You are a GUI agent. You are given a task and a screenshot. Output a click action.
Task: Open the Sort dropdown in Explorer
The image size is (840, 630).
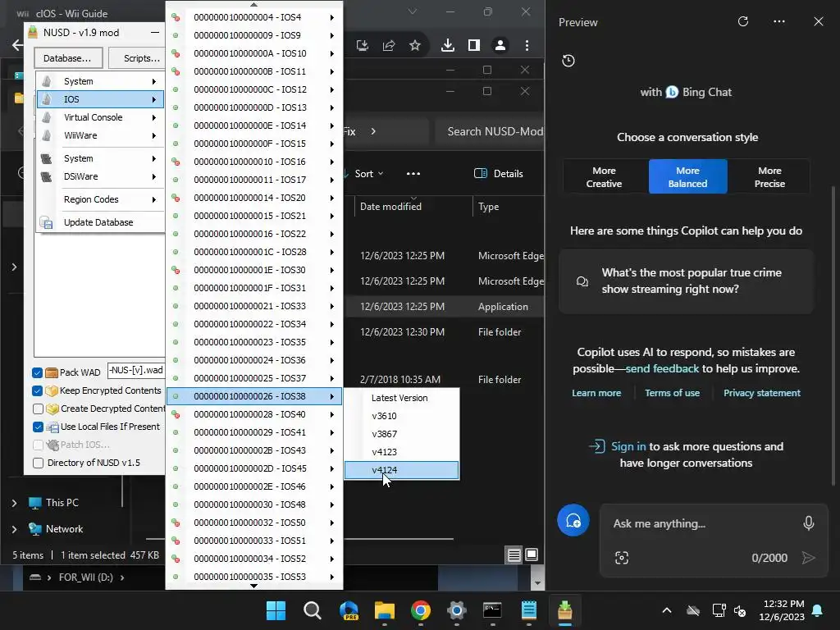coord(368,174)
